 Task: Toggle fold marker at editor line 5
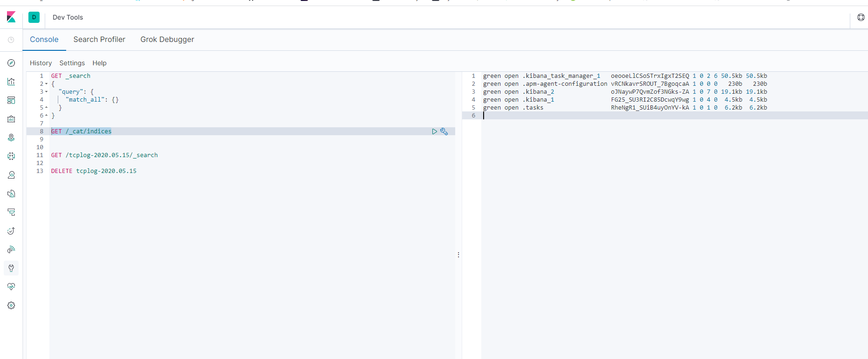[46, 108]
